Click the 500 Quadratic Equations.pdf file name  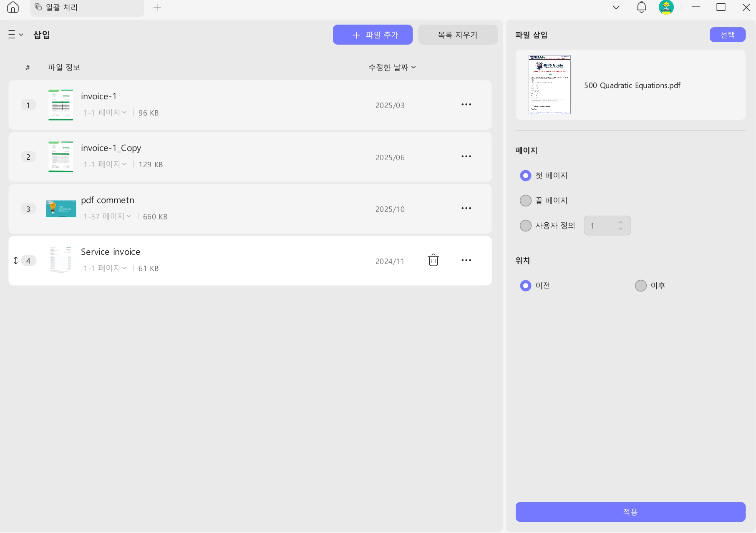pyautogui.click(x=632, y=85)
